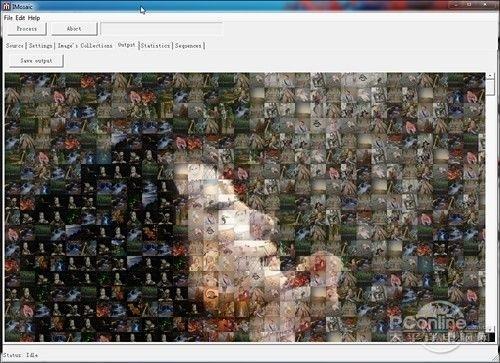This screenshot has height=363, width=500.
Task: Open the Edit menu
Action: point(20,18)
